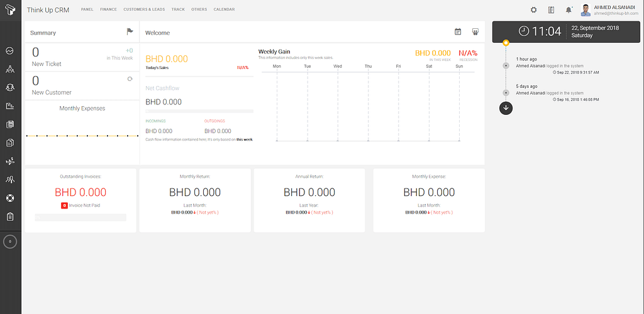
Task: Open the Ahmed Alsanadi user profile menu
Action: click(608, 10)
